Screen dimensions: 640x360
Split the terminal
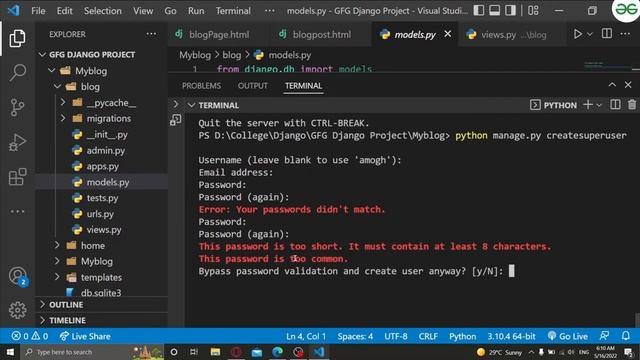point(615,105)
